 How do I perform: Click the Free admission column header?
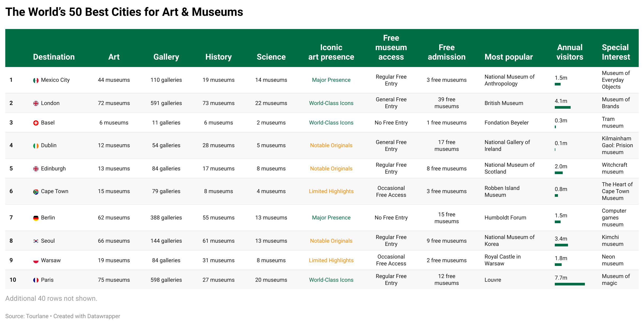click(447, 52)
